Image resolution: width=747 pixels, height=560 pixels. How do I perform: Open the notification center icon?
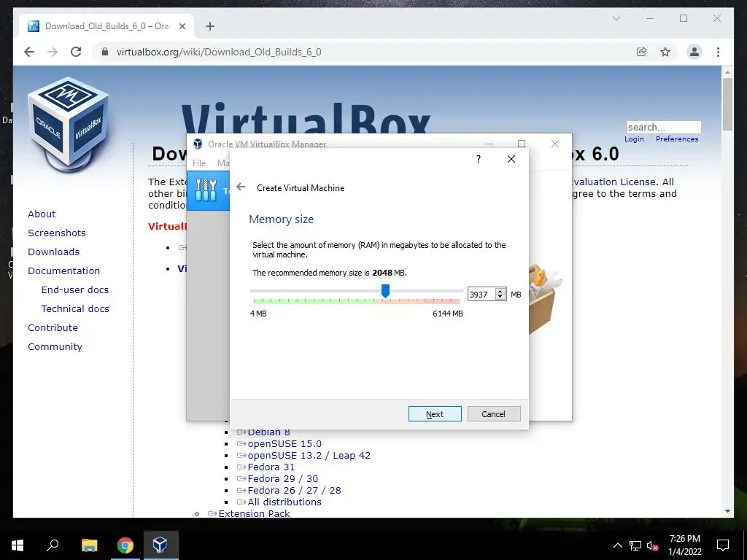click(x=723, y=545)
